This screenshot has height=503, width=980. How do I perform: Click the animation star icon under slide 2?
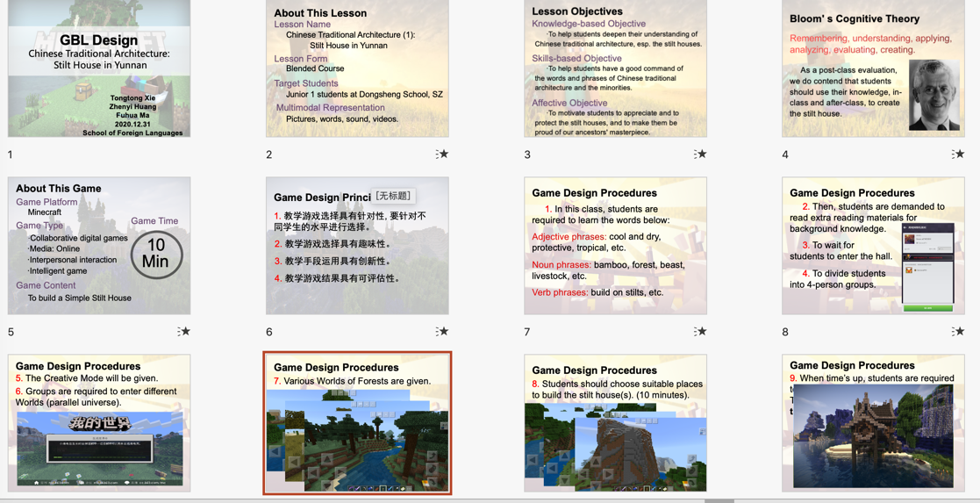pos(442,154)
